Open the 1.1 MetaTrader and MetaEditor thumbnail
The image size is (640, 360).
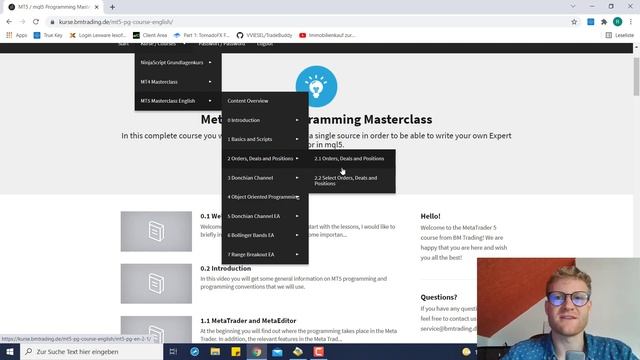point(156,329)
